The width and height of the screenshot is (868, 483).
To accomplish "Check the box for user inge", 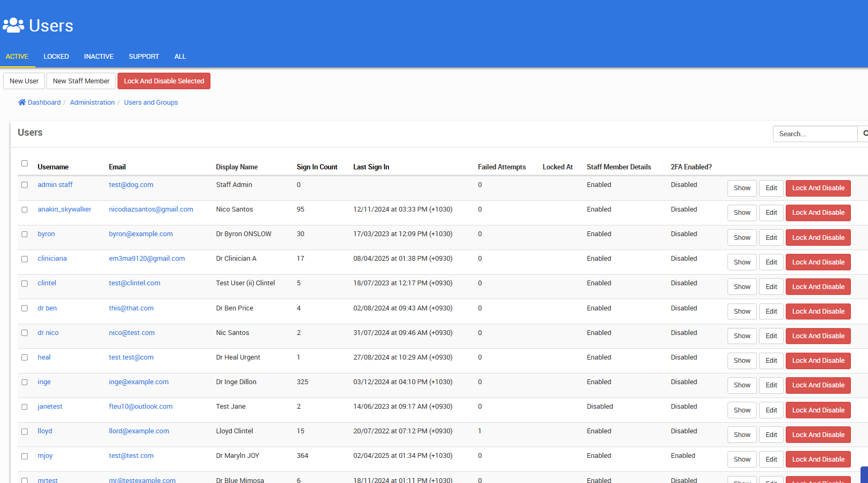I will pyautogui.click(x=25, y=382).
